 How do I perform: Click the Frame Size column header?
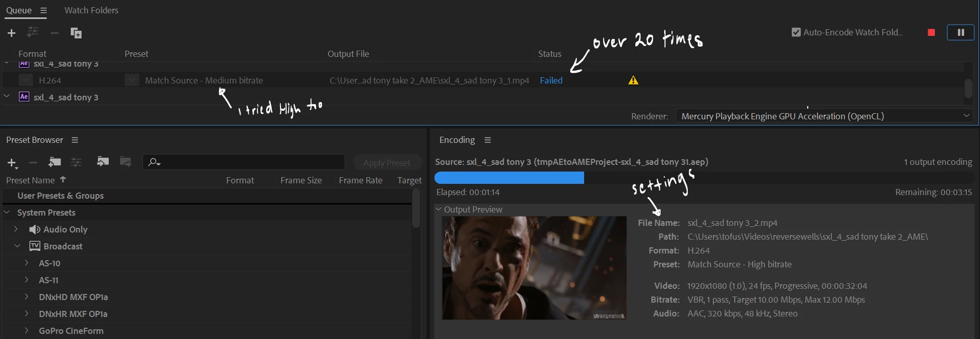tap(301, 180)
